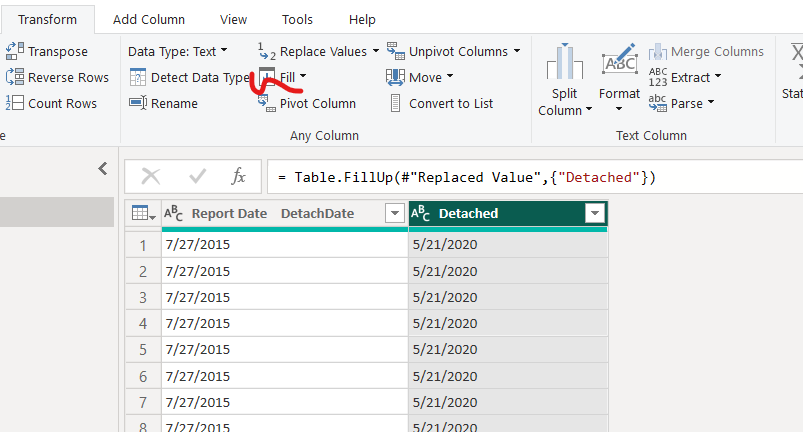Click the Pivot Column icon
The image size is (803, 432).
(267, 103)
